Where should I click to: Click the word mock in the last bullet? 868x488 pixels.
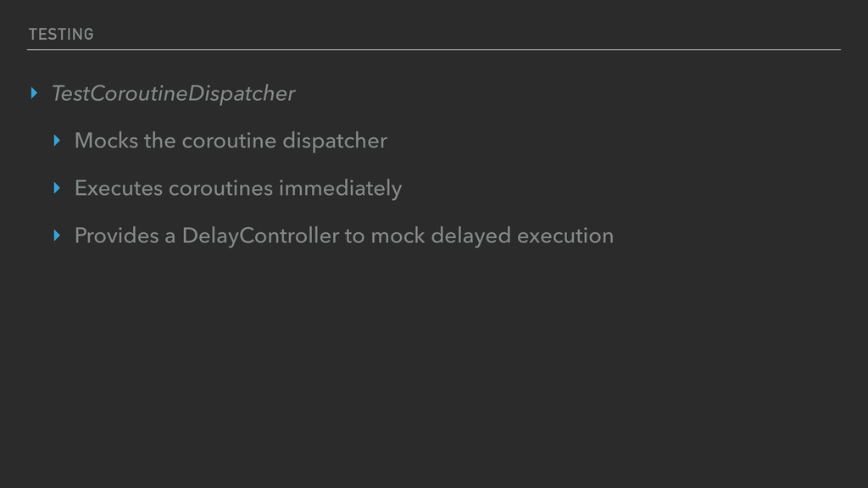(x=398, y=236)
